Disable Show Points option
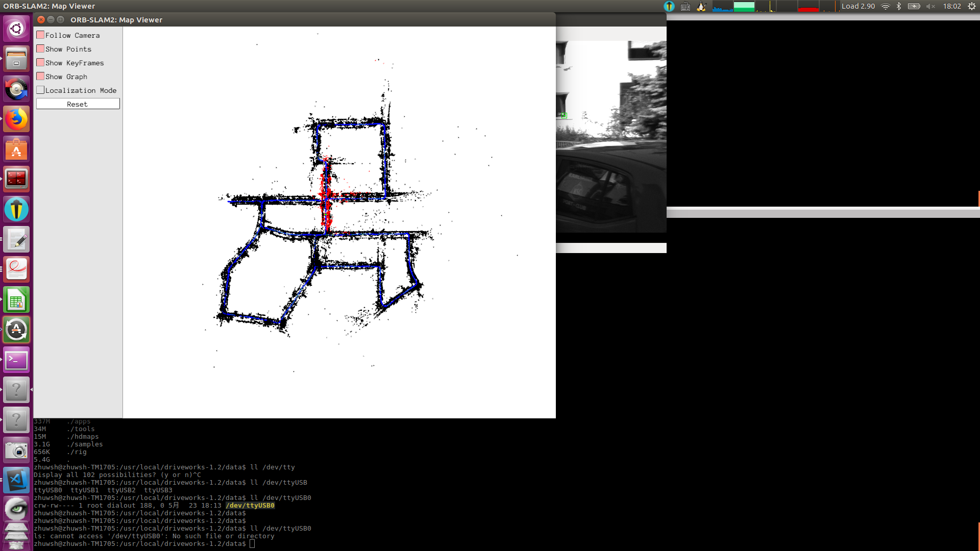Image resolution: width=980 pixels, height=551 pixels. point(40,49)
